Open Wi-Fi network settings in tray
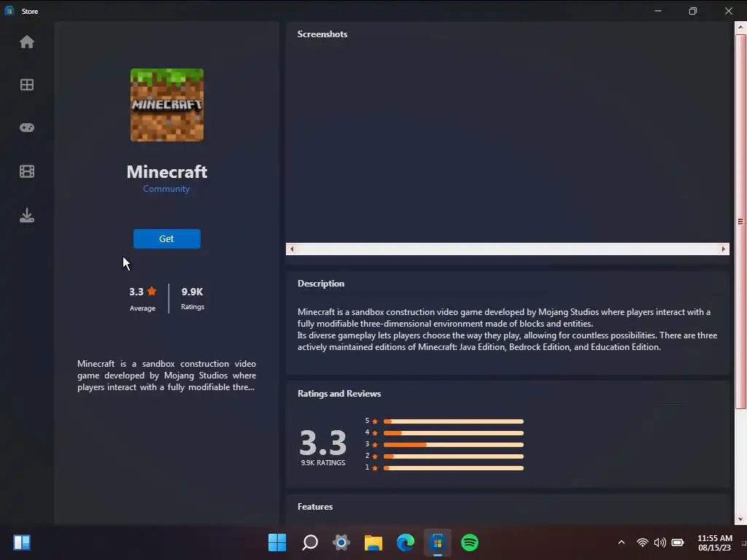The height and width of the screenshot is (560, 747). 642,542
